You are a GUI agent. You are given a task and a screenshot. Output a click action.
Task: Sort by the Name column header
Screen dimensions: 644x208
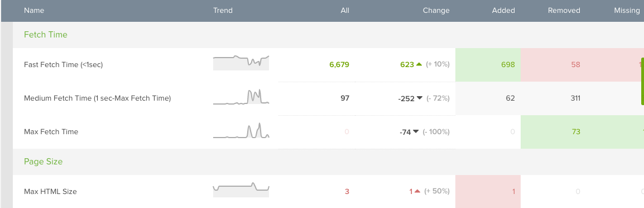click(x=33, y=10)
